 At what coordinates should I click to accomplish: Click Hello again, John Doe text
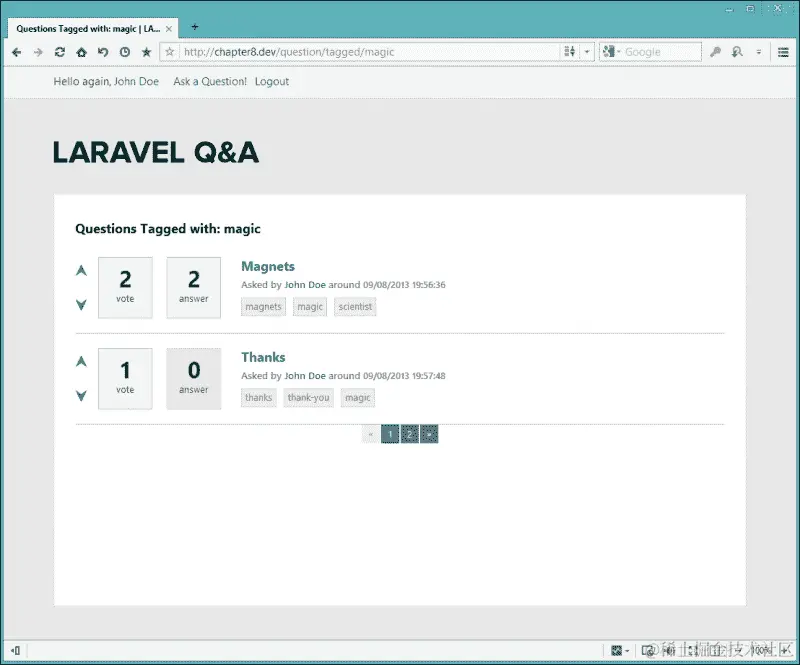106,82
